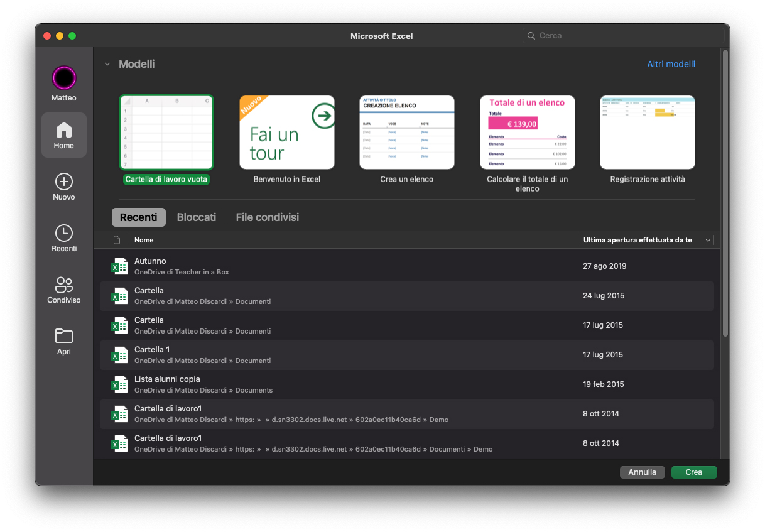Click the Excel icon for Cartella dated 24 lug 2015
The height and width of the screenshot is (532, 765).
click(119, 296)
